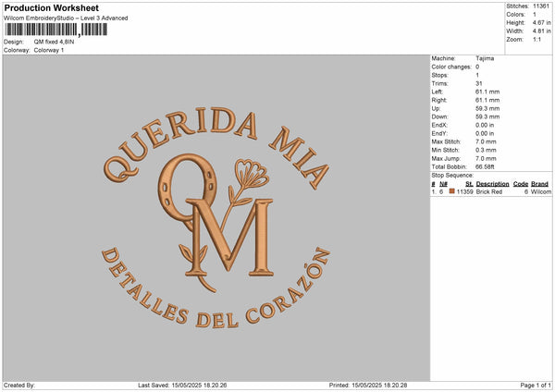Click the DETALLES DEL CORAZÓN lettering

pos(216,288)
